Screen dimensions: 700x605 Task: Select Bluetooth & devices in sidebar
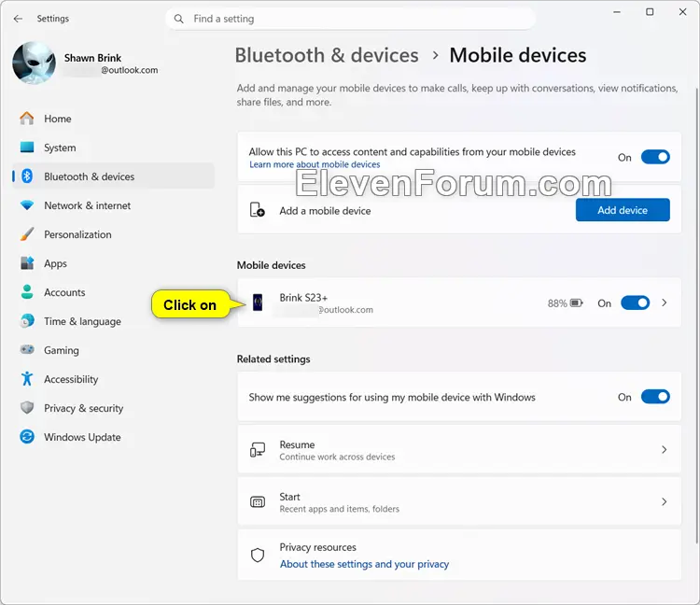(x=113, y=176)
